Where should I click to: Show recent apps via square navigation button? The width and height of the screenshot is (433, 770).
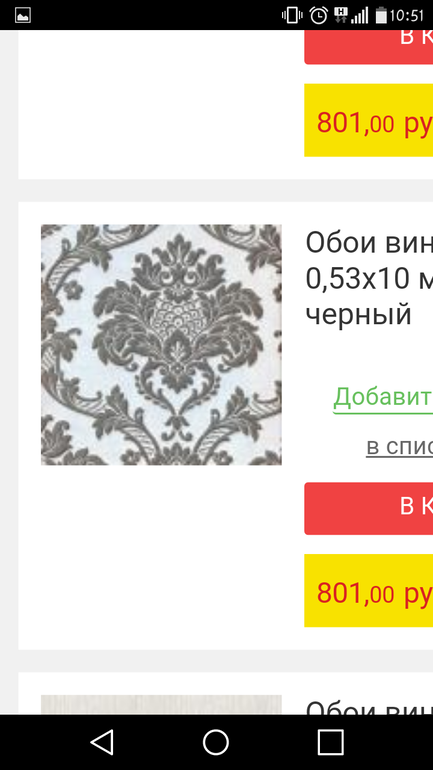[x=330, y=742]
